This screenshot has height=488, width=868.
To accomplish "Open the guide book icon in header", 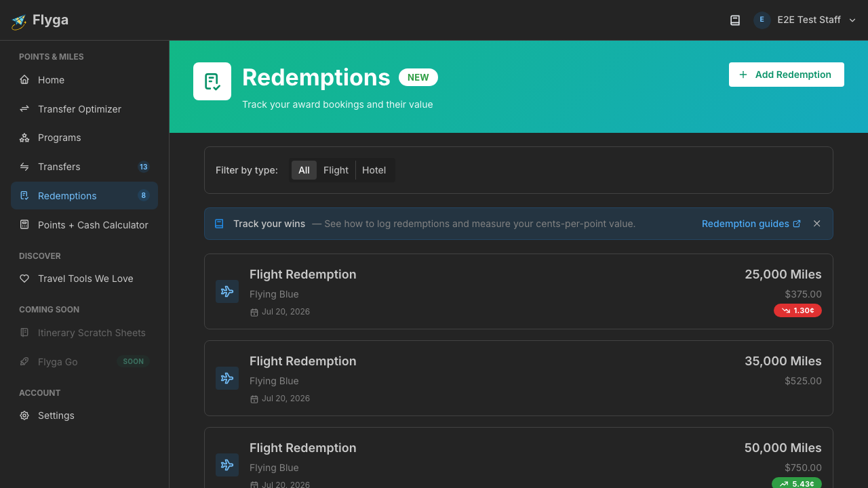I will coord(735,20).
